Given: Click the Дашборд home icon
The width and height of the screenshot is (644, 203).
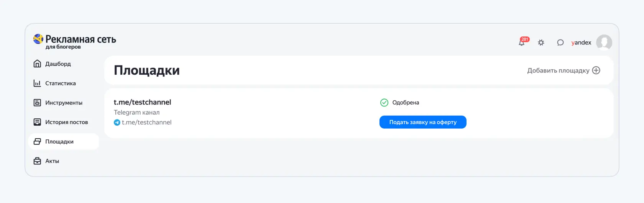Looking at the screenshot, I should click(37, 64).
